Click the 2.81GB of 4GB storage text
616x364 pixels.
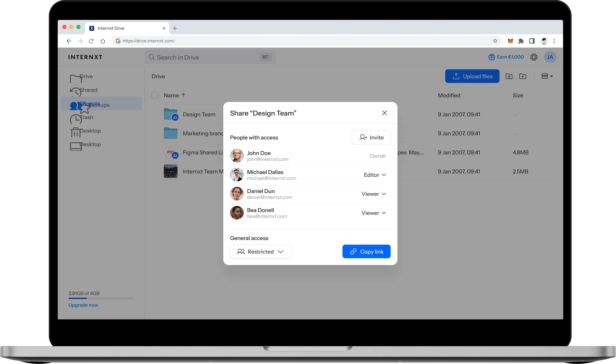(84, 293)
